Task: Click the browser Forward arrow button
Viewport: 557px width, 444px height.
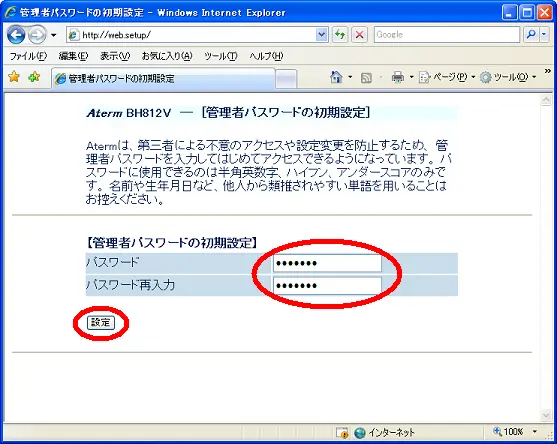Action: tap(37, 35)
